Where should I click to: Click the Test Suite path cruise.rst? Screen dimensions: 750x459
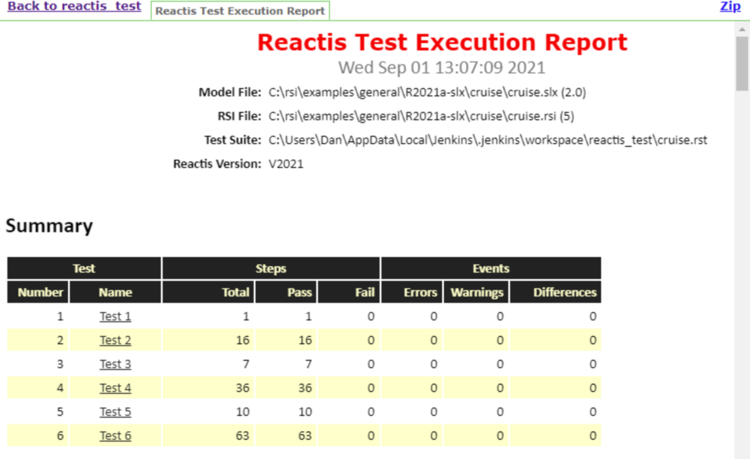click(x=488, y=140)
